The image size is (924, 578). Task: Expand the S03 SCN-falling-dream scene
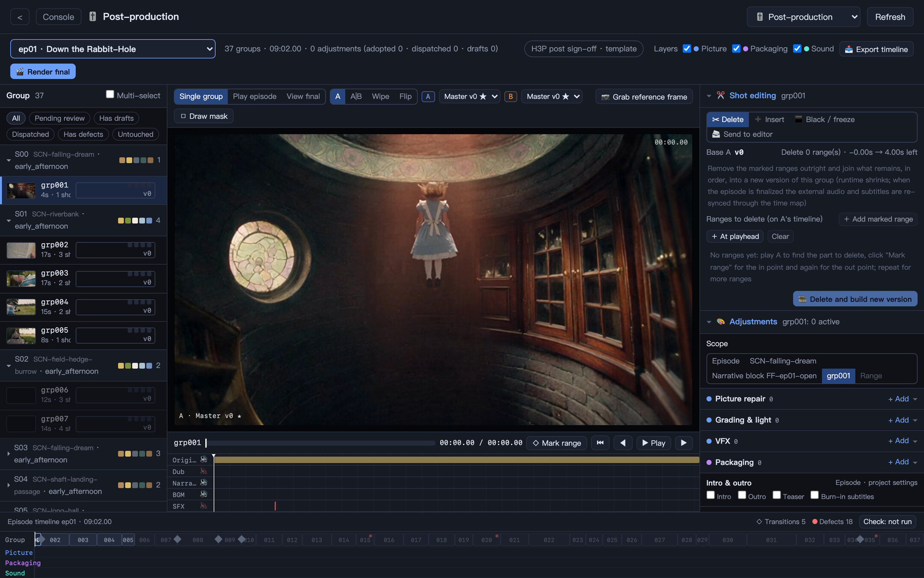[8, 453]
